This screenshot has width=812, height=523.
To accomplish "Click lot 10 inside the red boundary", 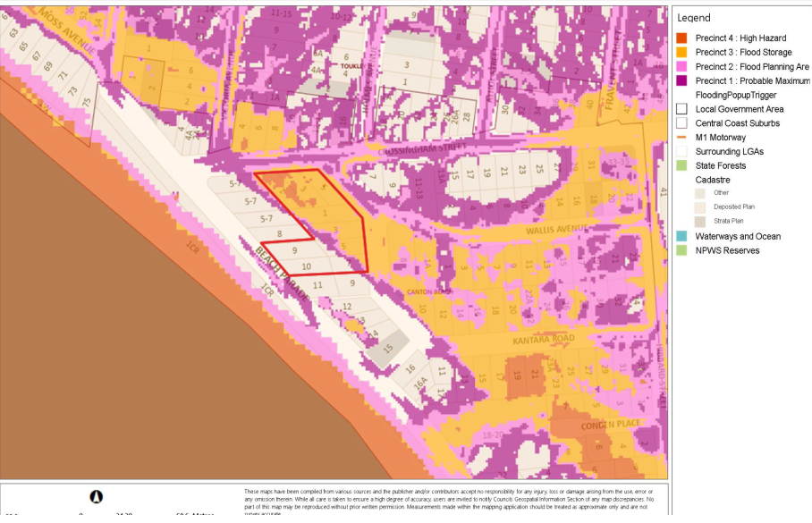I will pos(306,266).
